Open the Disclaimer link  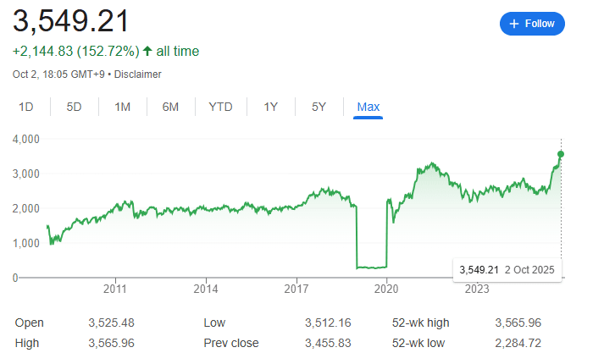click(137, 74)
